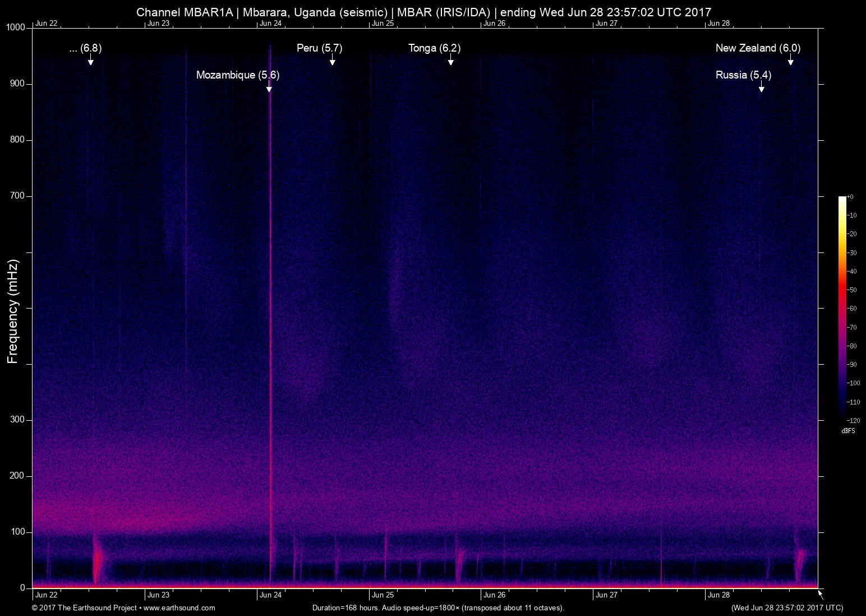Click the dBFS label under the color scale
The image size is (866, 616).
849,430
